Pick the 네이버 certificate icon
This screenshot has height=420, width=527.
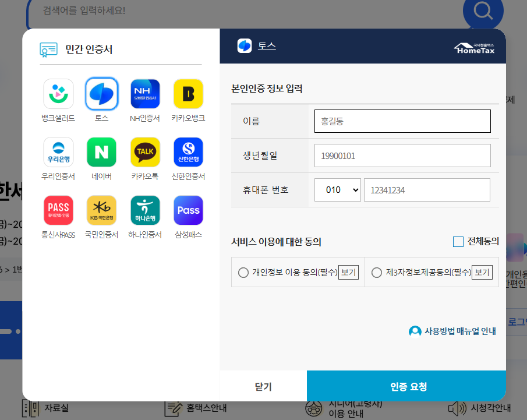[101, 152]
